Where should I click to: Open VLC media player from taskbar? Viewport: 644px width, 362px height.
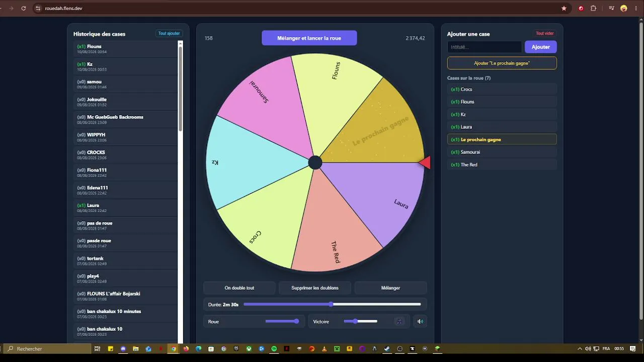click(325, 348)
